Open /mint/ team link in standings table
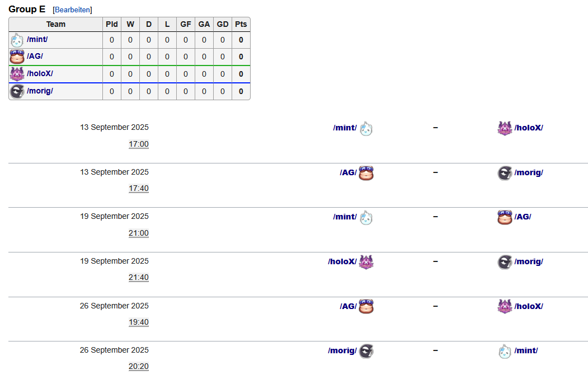The width and height of the screenshot is (588, 379). (x=37, y=39)
